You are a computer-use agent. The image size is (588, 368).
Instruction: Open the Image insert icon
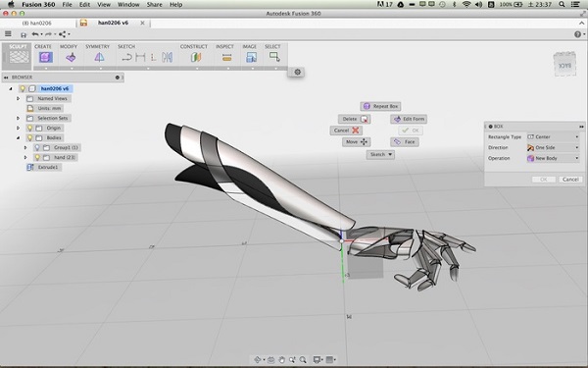point(251,58)
